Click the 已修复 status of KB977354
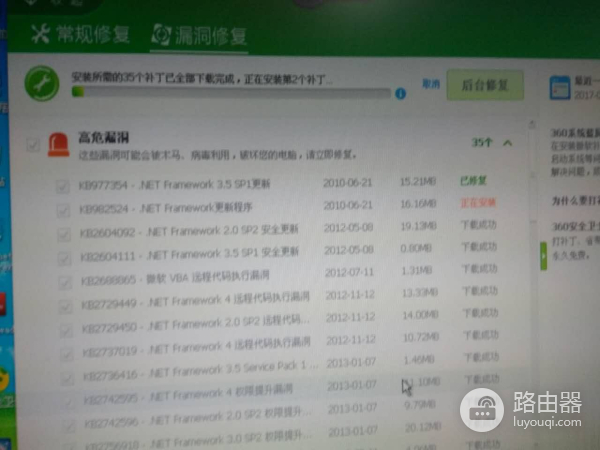Screen dimensions: 600x450 point(473,181)
